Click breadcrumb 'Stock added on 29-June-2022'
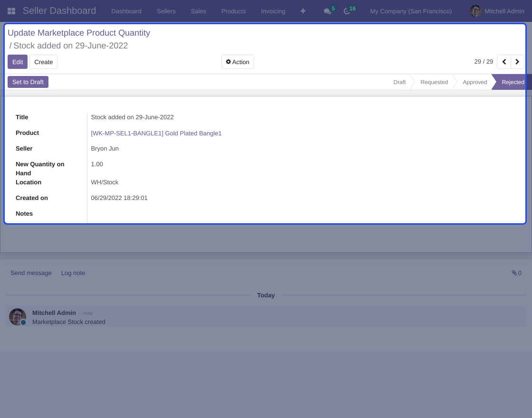Screen dimensions: 532x418 tap(71, 46)
